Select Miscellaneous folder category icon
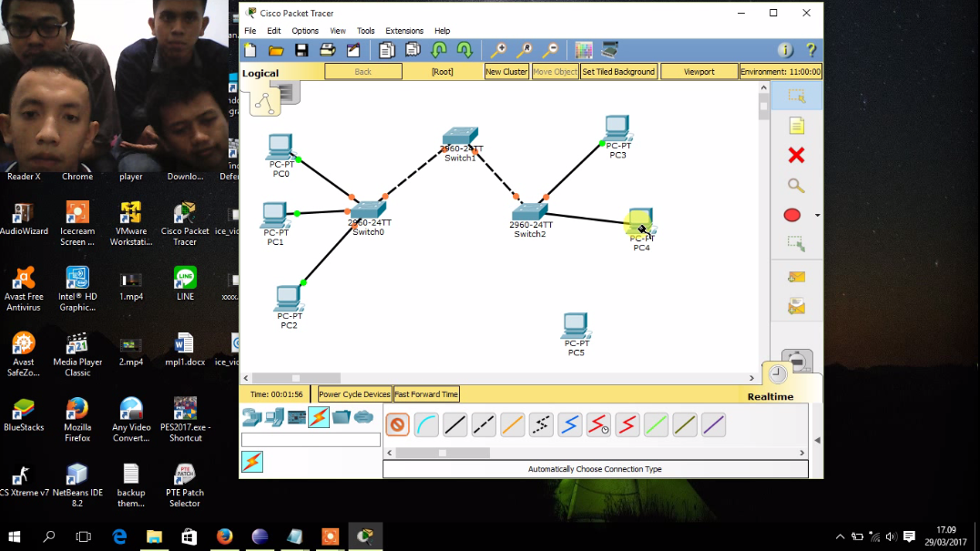Viewport: 980px width, 551px height. click(x=342, y=417)
